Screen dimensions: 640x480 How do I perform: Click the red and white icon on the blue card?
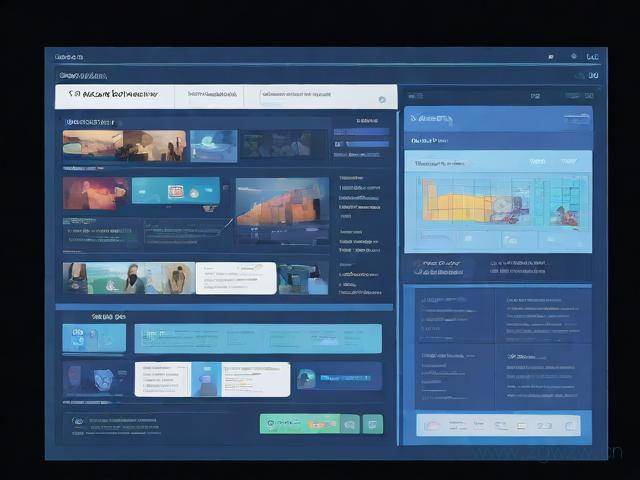pyautogui.click(x=176, y=190)
